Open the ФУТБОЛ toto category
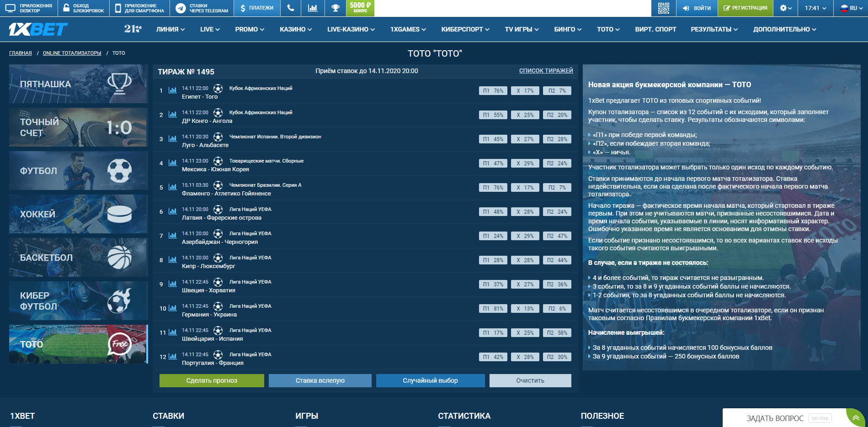 (78, 171)
